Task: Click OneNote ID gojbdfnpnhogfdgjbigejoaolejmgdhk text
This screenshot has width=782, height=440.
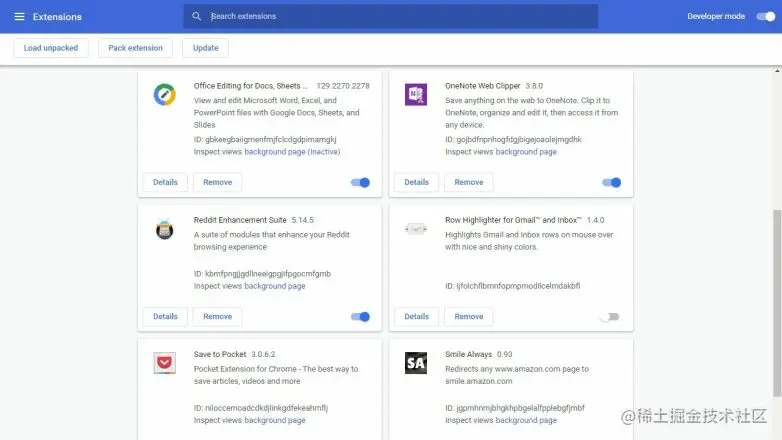Action: (513, 140)
